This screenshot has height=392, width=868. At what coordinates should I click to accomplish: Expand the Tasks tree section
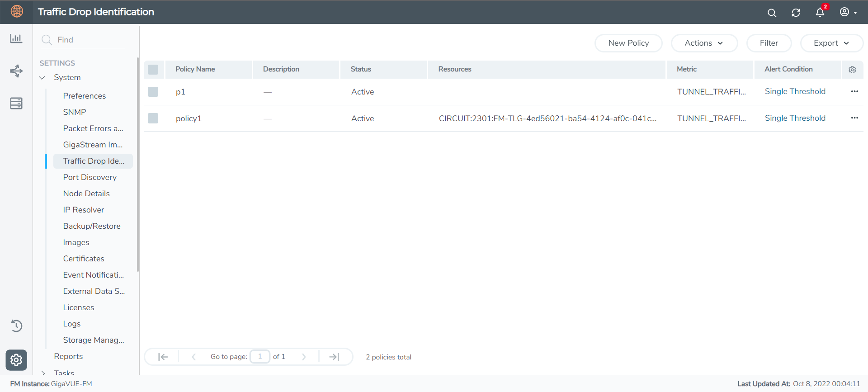pos(43,373)
